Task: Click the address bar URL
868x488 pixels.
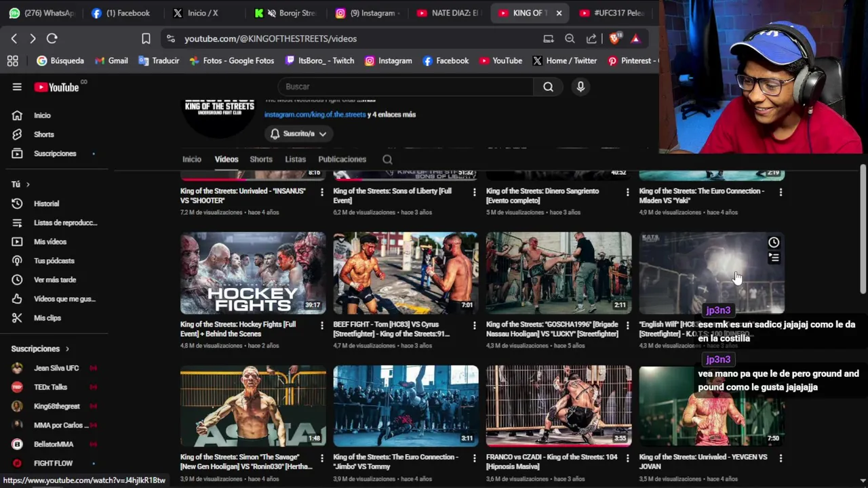Action: pos(271,39)
